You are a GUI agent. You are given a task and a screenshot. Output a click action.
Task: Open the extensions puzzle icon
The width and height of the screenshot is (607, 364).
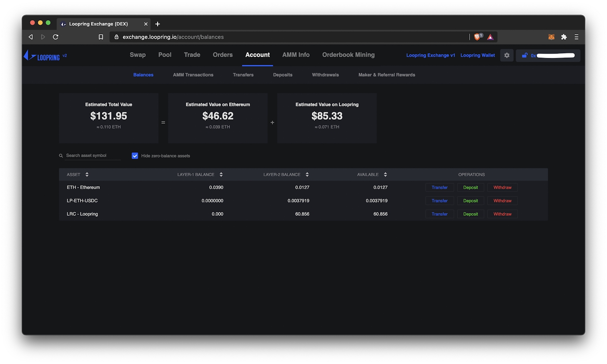click(564, 37)
